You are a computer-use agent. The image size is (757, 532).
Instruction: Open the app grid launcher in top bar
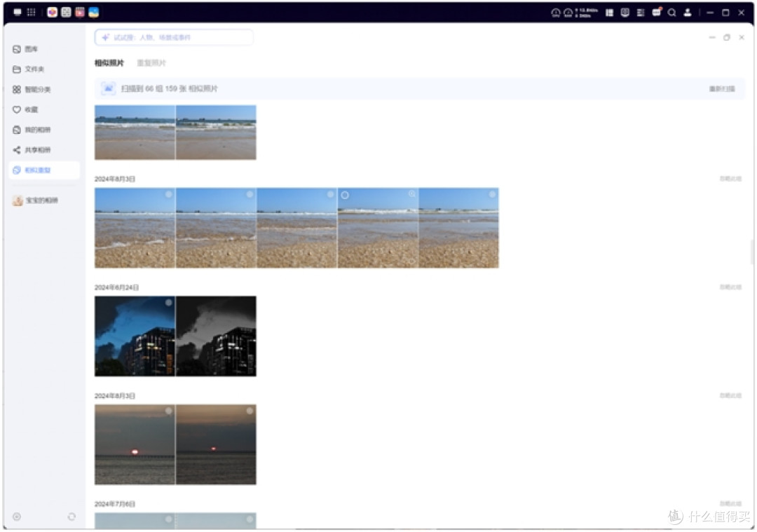[32, 12]
